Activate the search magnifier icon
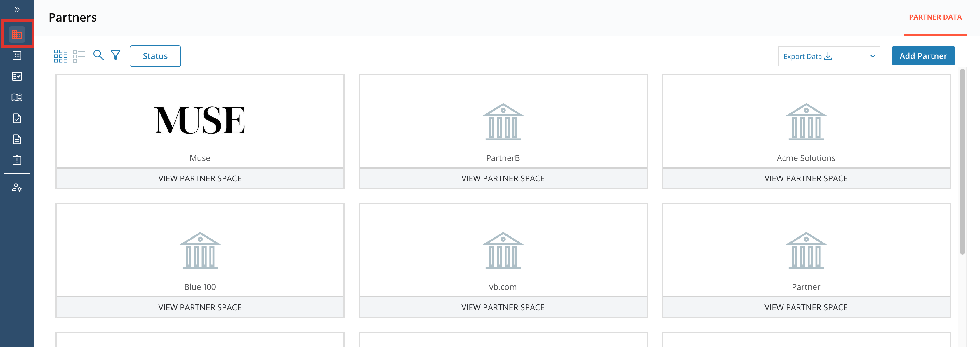This screenshot has width=980, height=347. pos(98,55)
